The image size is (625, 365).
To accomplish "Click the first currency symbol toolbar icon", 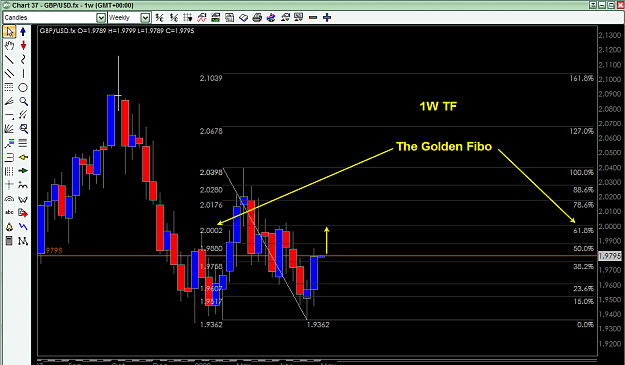I will [x=159, y=18].
